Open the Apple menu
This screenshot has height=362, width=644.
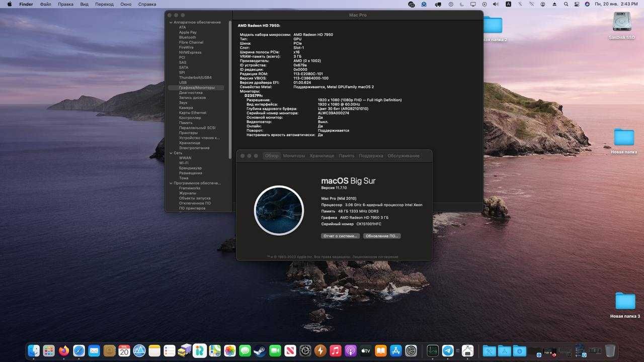pos(9,4)
